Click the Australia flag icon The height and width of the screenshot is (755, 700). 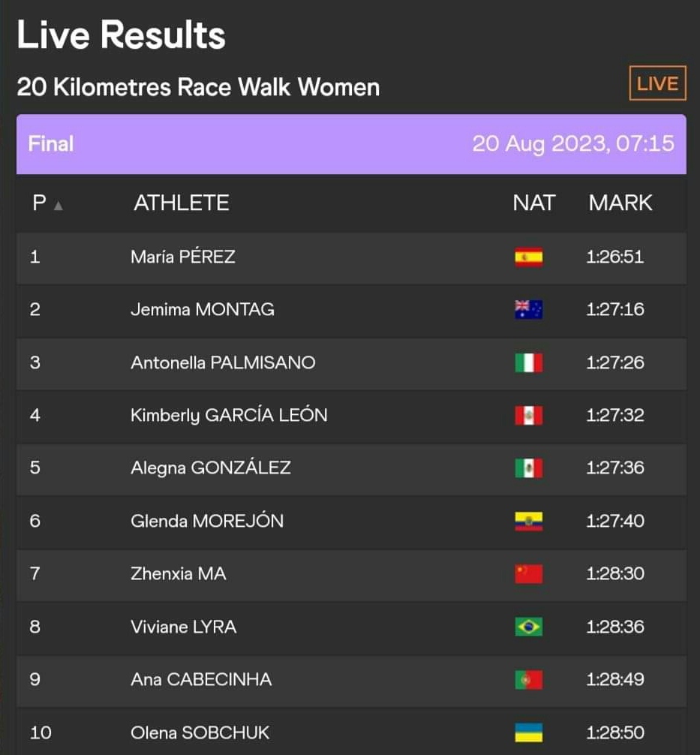[x=528, y=310]
